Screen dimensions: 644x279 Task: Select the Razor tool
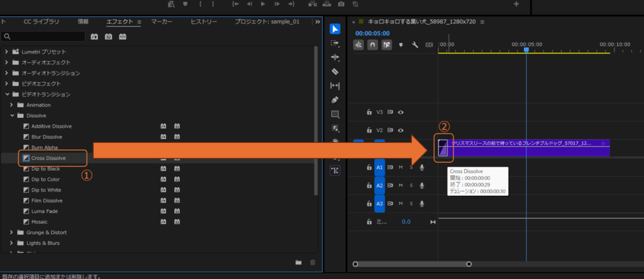[335, 71]
